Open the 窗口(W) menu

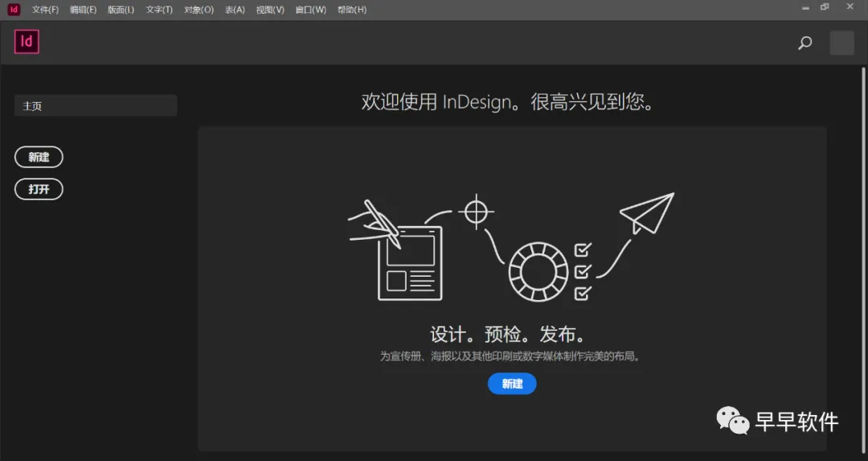[x=310, y=10]
